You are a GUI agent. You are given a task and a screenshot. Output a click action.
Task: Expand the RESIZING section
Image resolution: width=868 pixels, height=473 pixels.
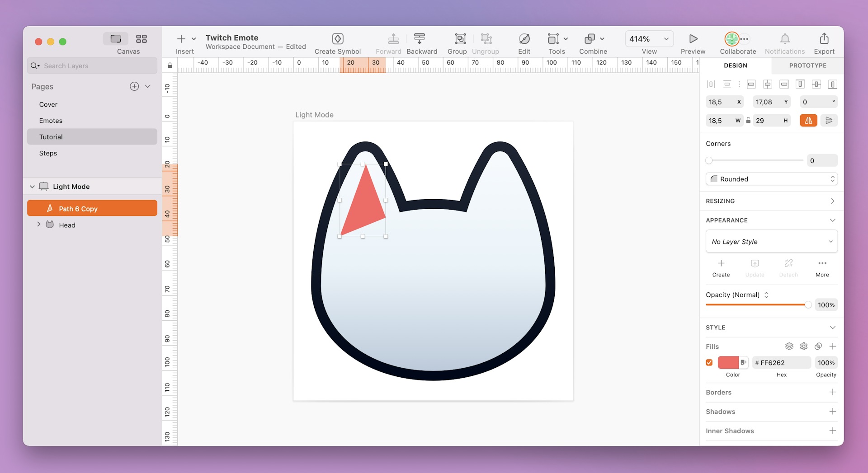pos(832,201)
